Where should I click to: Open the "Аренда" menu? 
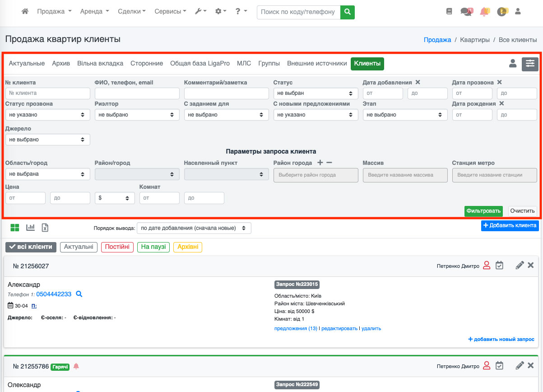pyautogui.click(x=94, y=12)
